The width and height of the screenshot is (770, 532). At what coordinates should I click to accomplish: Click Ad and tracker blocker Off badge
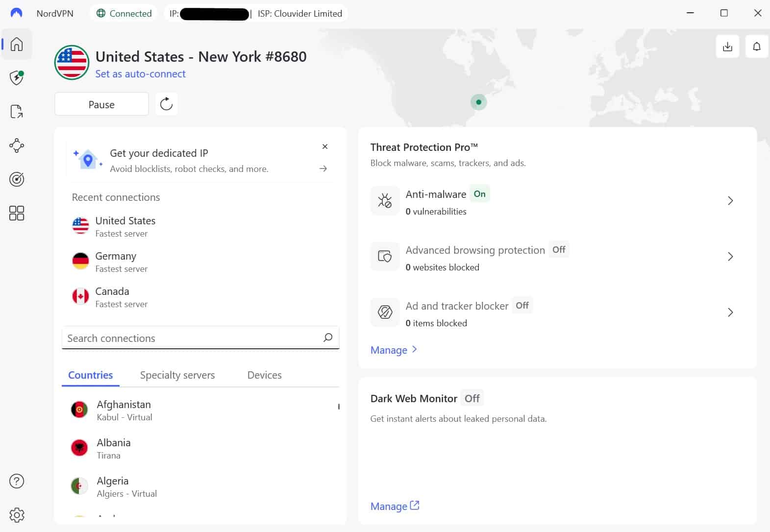pyautogui.click(x=522, y=306)
